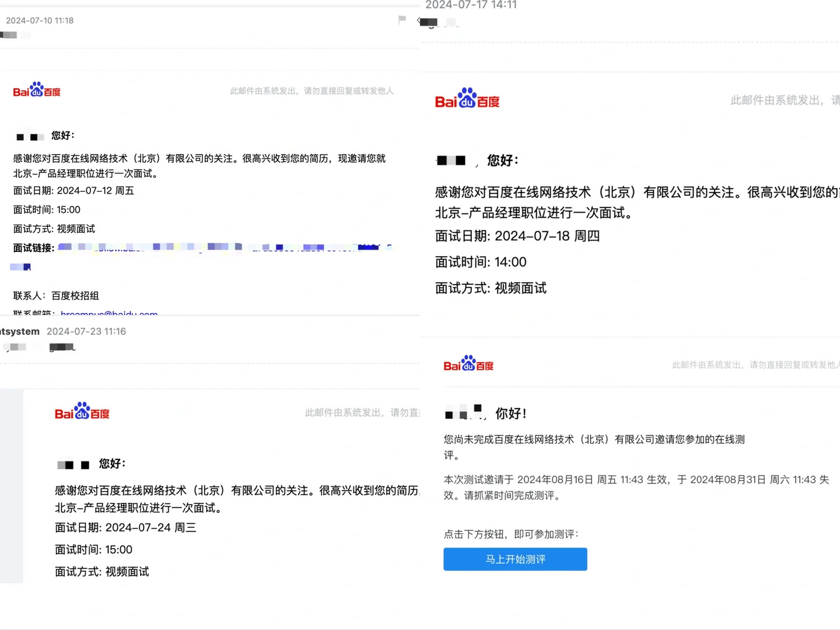Select '面试方式: 视频面试' in the 07-24 email

pos(101,572)
